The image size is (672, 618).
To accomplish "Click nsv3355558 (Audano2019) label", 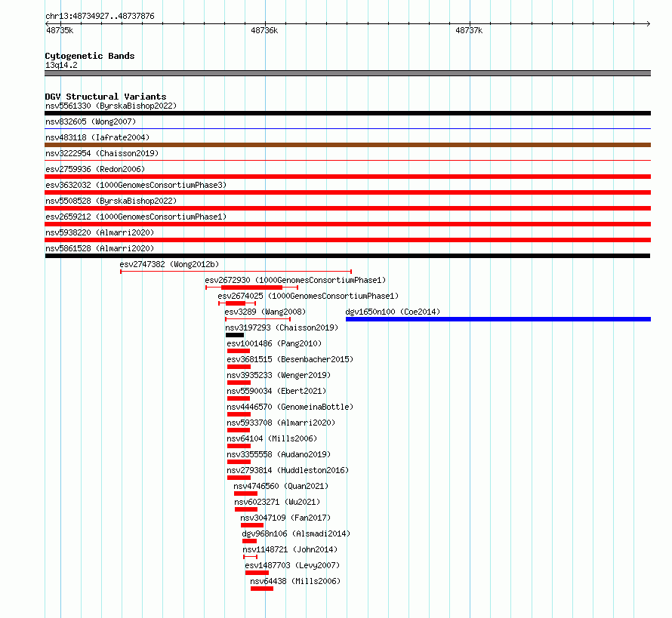I will (279, 454).
